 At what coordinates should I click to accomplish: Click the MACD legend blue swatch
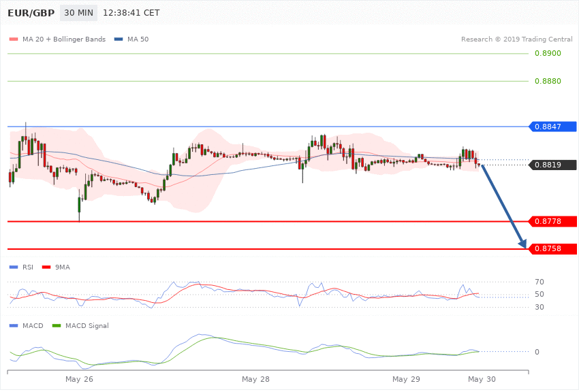click(x=14, y=325)
